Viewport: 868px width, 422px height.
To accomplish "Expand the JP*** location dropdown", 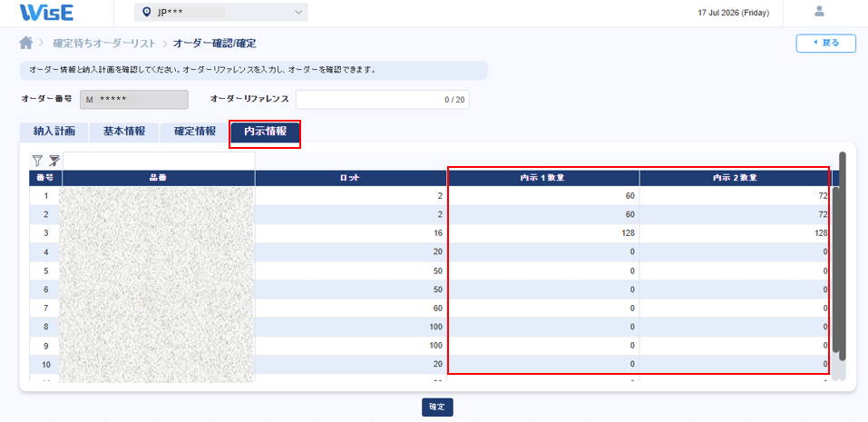I will [x=221, y=12].
